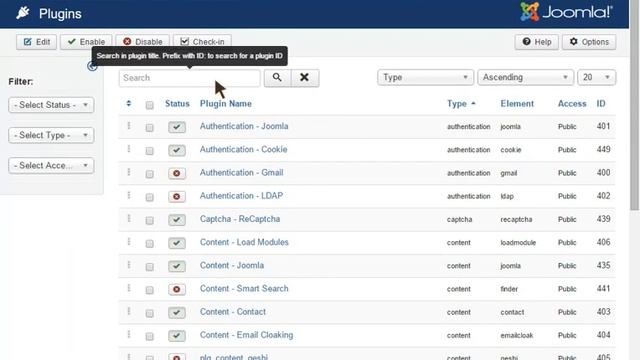Click the Check-in toolbar button
This screenshot has width=640, height=360.
tap(202, 42)
